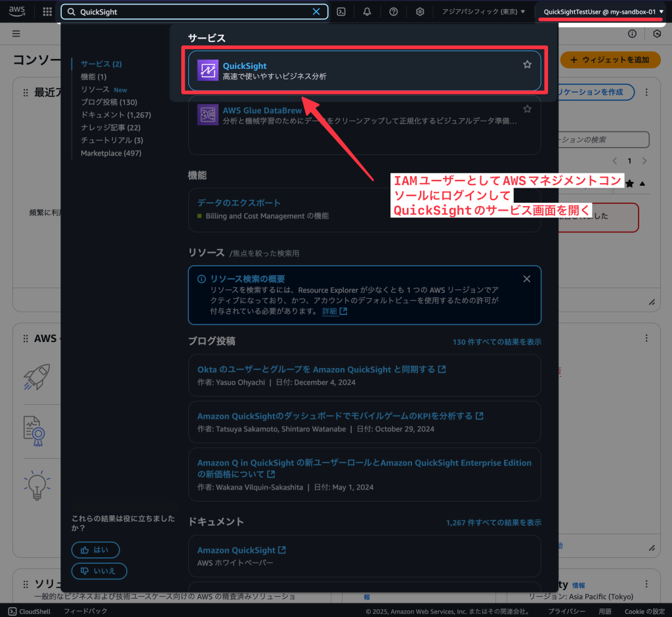Click the application search field
The height and width of the screenshot is (617, 672).
(604, 140)
